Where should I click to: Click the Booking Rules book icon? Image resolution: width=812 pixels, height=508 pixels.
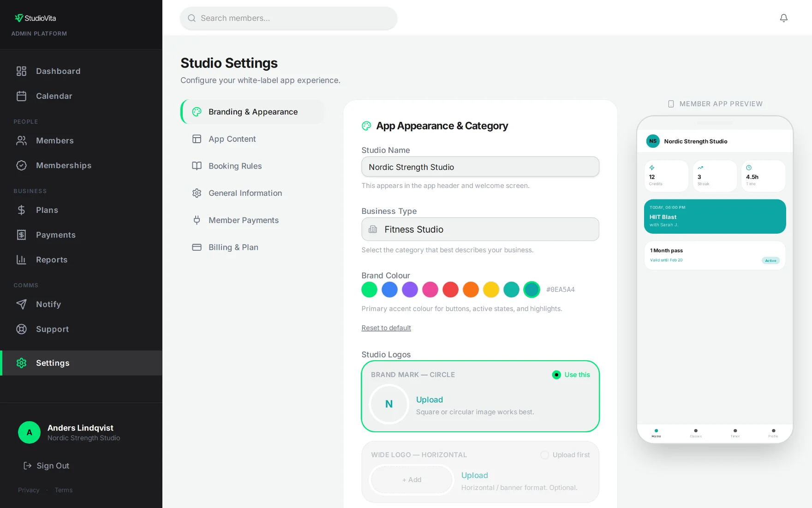(197, 166)
